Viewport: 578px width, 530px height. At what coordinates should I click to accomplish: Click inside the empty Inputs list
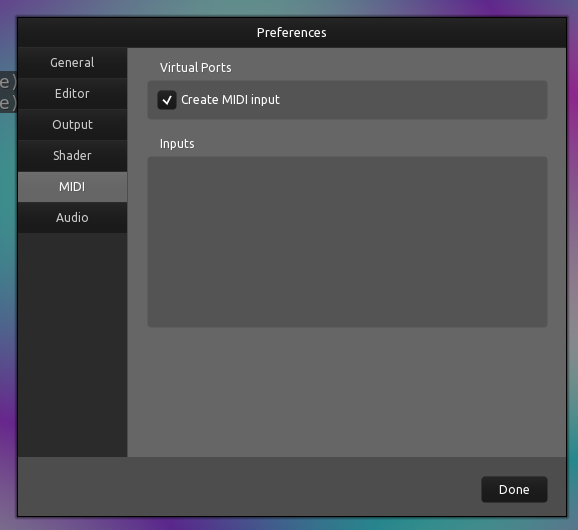(347, 242)
